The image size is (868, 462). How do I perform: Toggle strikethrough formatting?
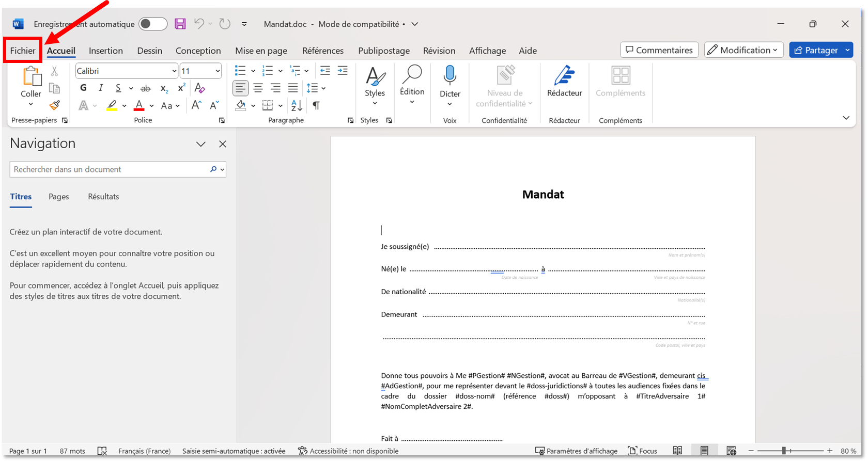click(146, 88)
